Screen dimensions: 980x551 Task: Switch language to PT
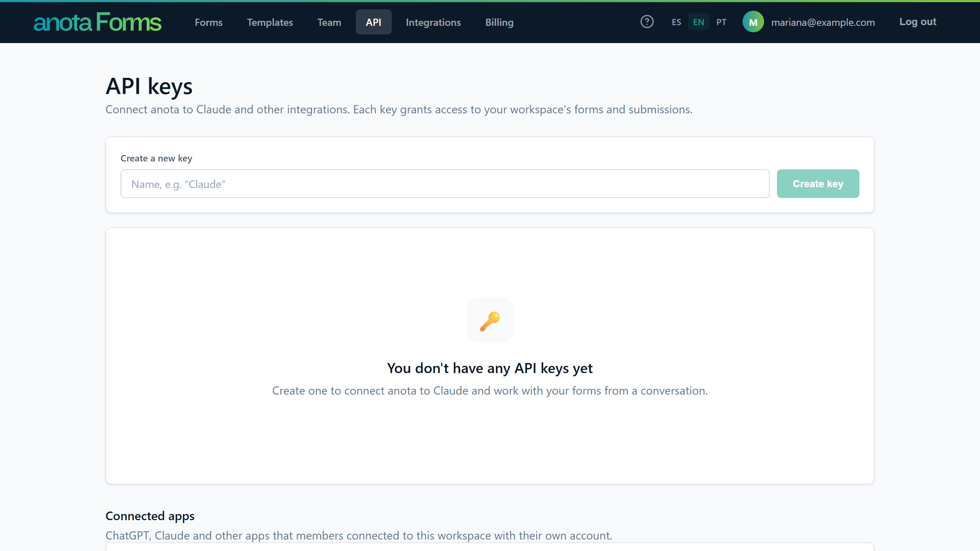point(721,22)
